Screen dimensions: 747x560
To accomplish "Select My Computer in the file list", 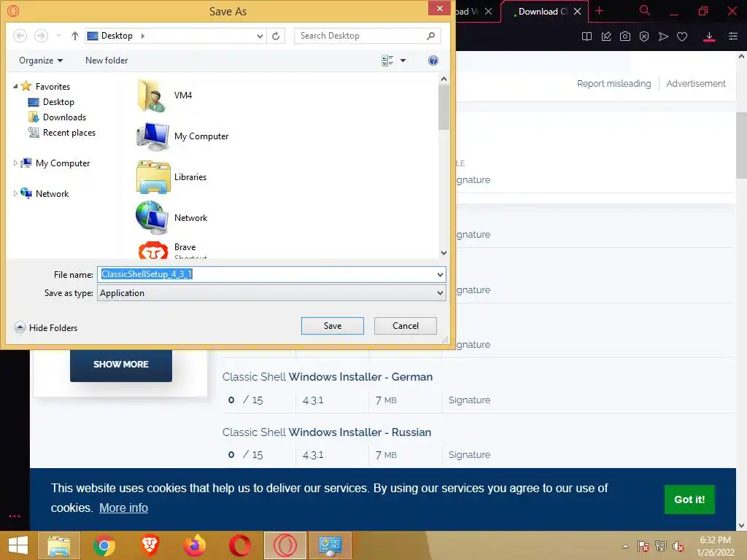I will [x=183, y=136].
